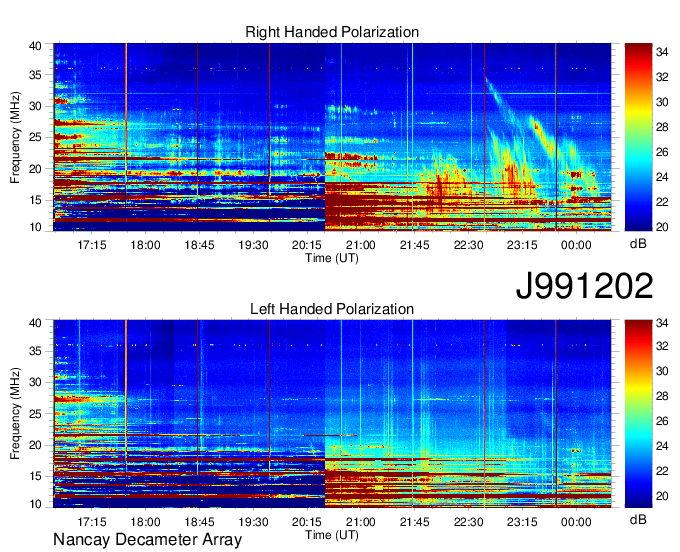
Task: Click the 00:00 time tick on the bottom plot
Action: tap(576, 522)
